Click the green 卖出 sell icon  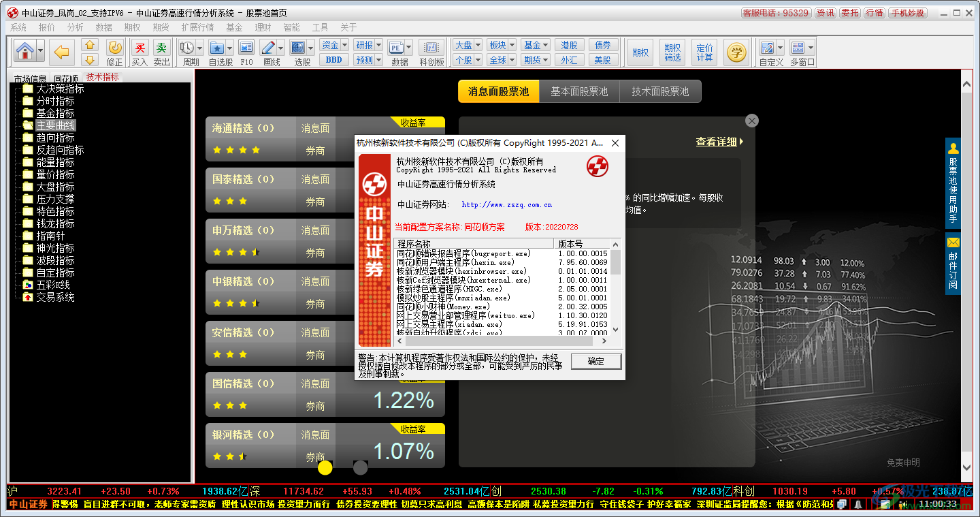161,48
